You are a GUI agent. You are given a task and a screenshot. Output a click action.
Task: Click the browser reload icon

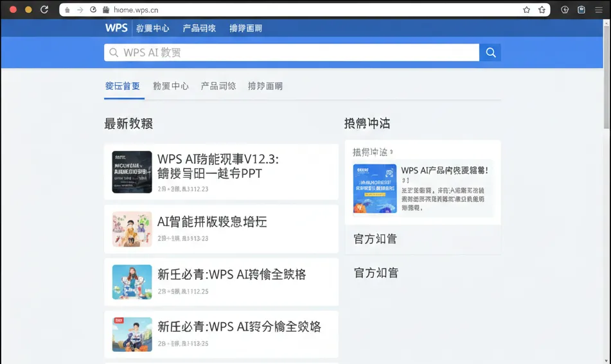[44, 10]
